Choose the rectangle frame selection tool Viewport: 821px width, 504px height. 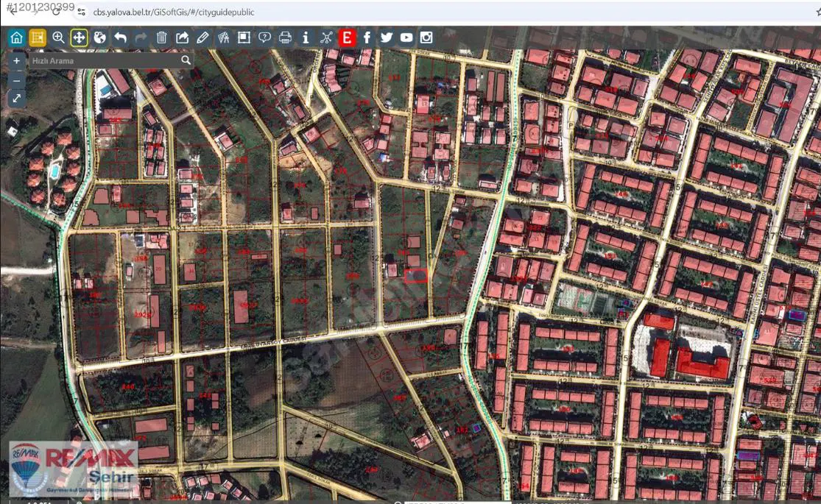244,38
